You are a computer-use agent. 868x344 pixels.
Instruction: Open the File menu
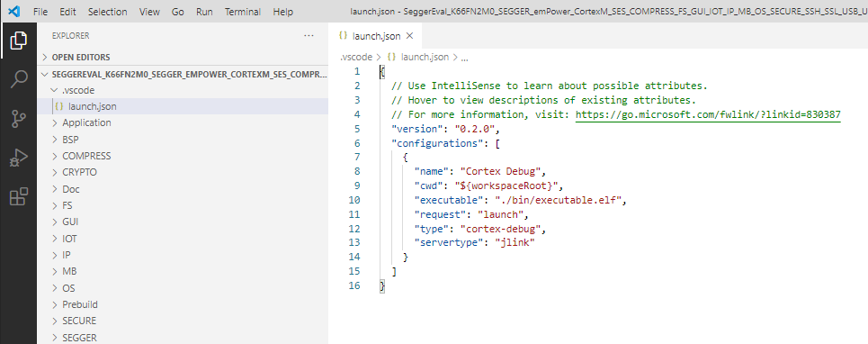point(40,12)
